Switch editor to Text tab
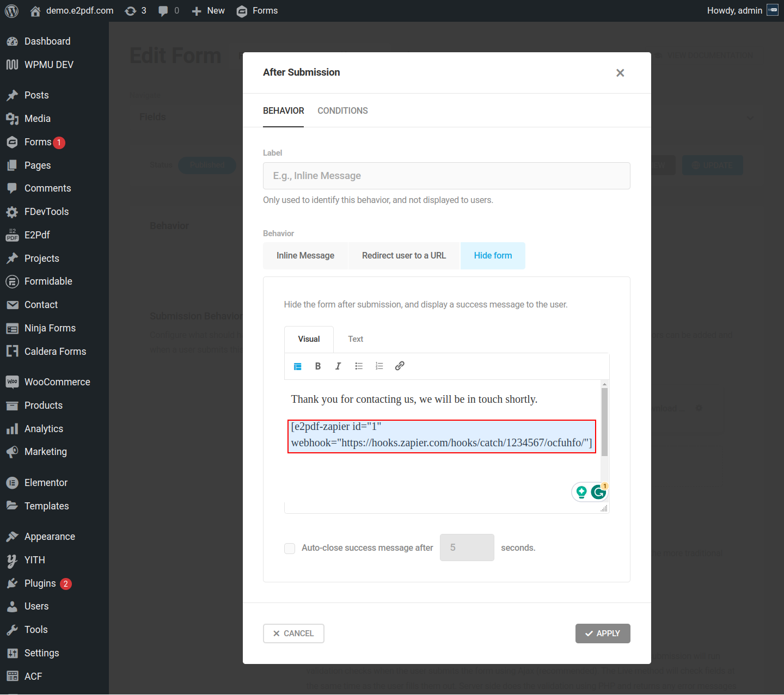Viewport: 784px width, 695px height. 356,339
